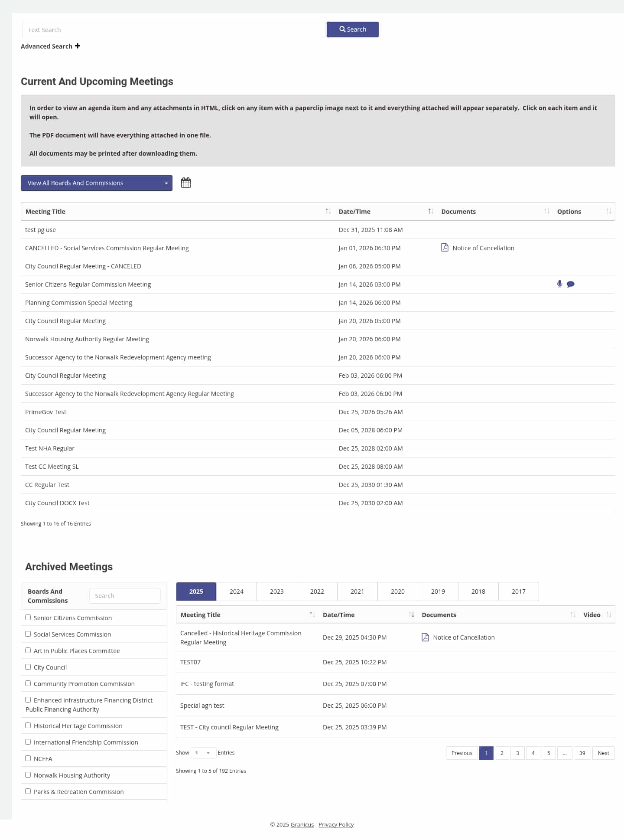Go to archive page 2
The image size is (624, 840).
point(502,753)
